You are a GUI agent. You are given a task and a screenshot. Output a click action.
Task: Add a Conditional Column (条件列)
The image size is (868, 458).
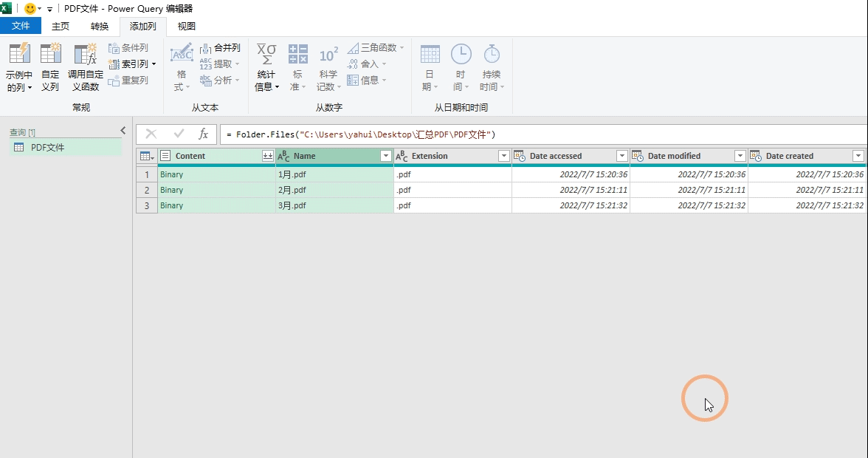128,48
